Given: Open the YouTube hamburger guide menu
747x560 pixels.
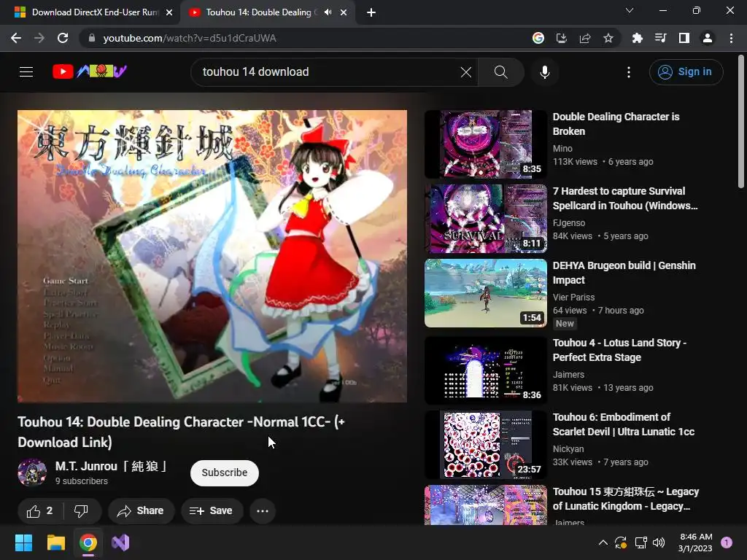Looking at the screenshot, I should click(26, 72).
